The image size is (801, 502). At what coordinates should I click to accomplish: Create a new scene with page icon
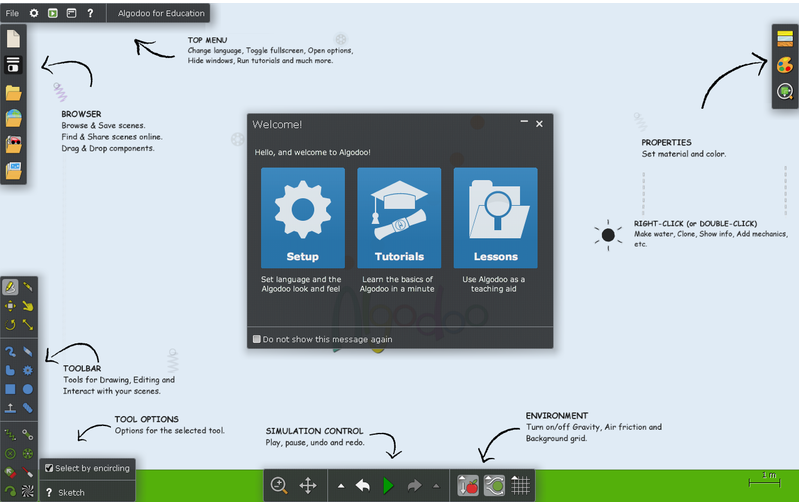[13, 39]
